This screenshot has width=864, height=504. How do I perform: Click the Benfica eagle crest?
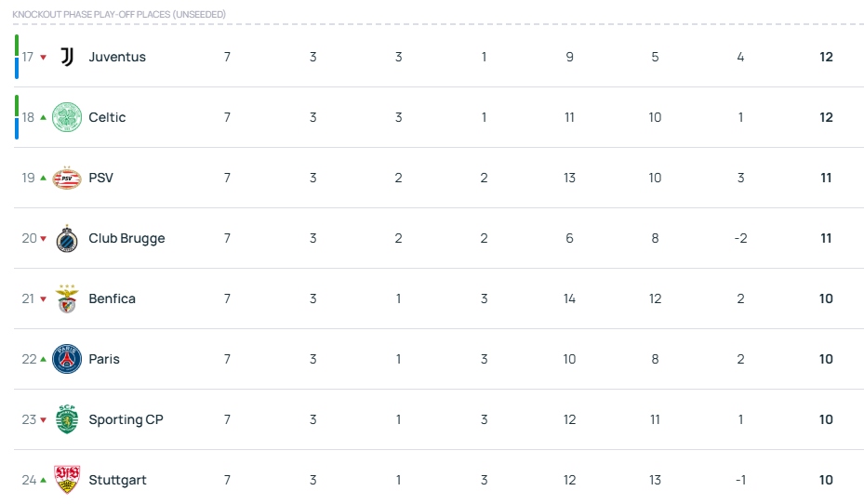[67, 298]
